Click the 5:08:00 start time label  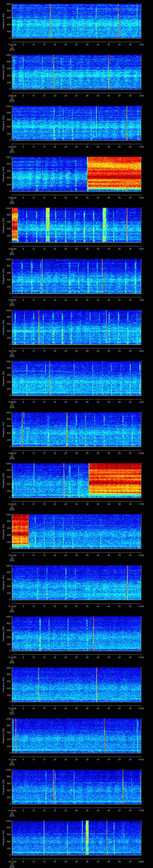tap(12, 402)
